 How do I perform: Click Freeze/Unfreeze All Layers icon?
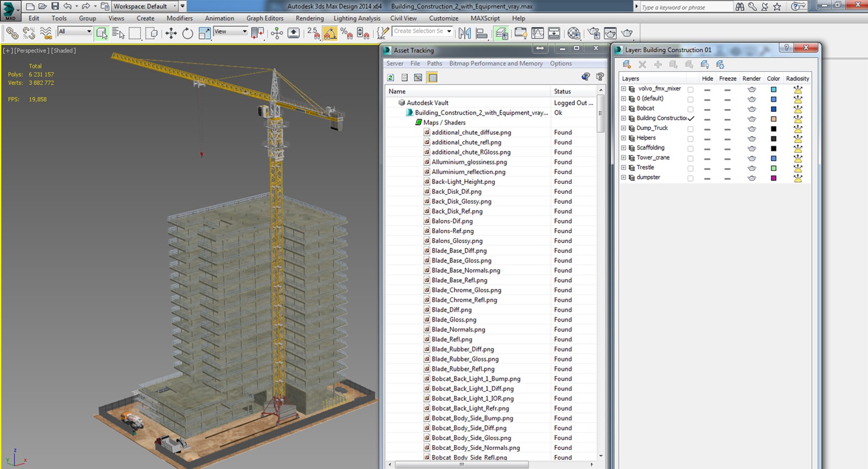(720, 65)
